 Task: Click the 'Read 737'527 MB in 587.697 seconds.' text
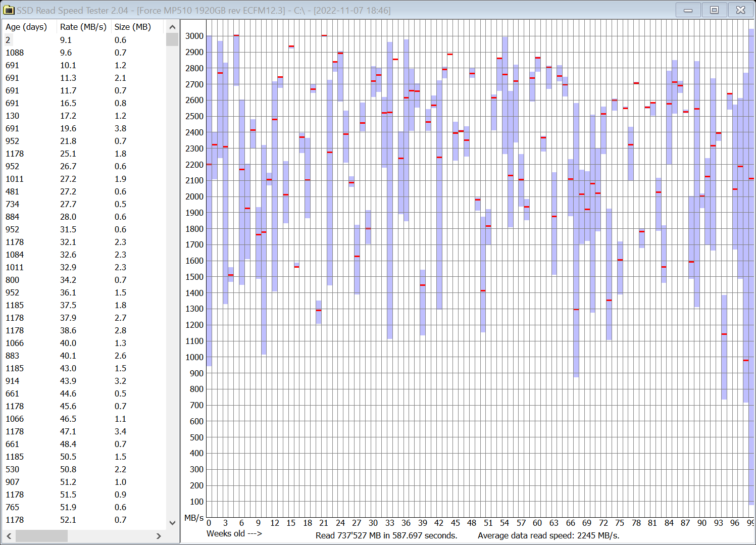[386, 535]
